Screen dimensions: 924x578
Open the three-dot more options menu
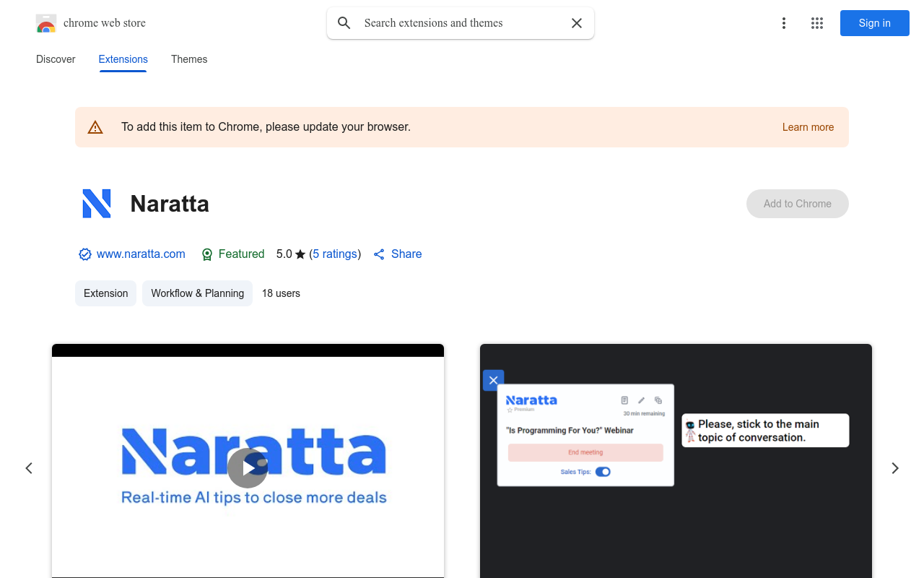tap(784, 23)
